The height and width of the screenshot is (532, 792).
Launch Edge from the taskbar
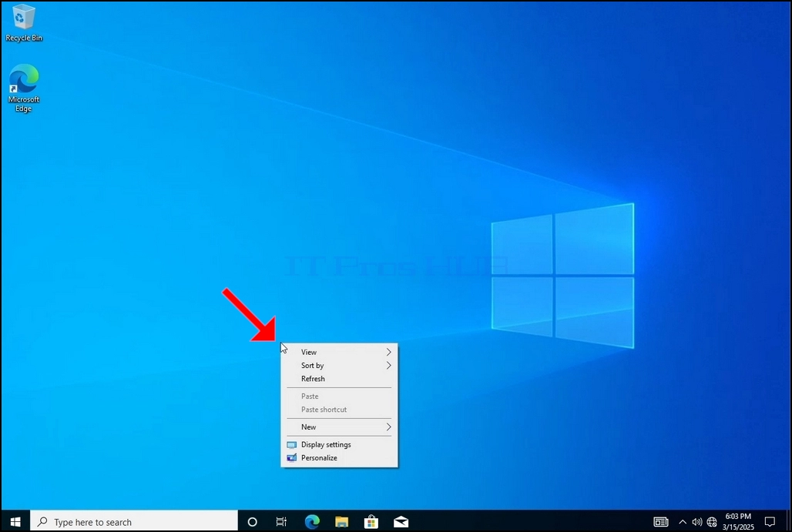point(312,521)
